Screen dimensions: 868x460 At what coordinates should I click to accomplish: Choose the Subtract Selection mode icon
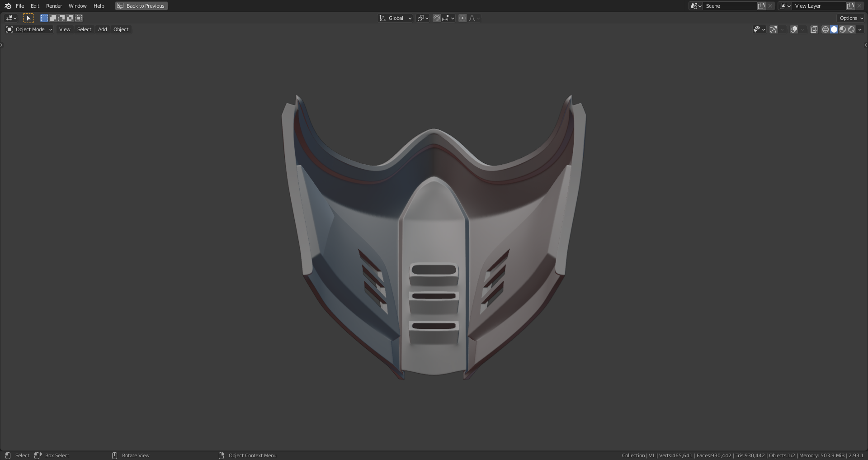pyautogui.click(x=61, y=18)
